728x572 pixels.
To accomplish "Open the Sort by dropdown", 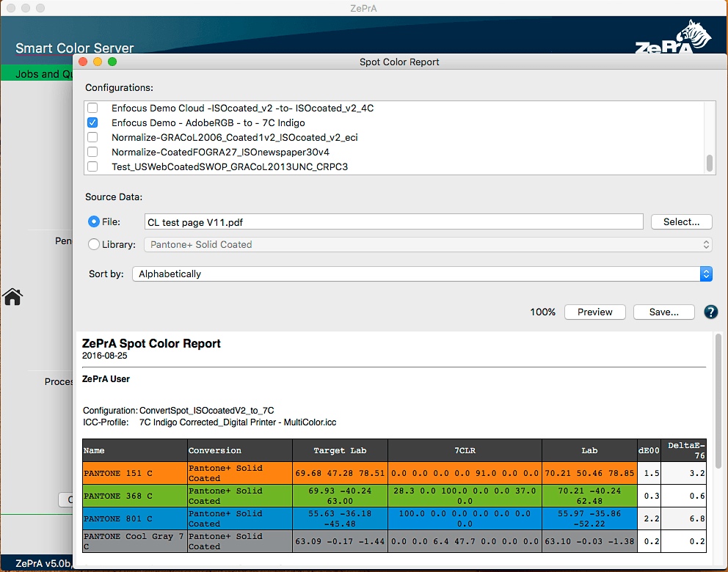I will pyautogui.click(x=705, y=274).
